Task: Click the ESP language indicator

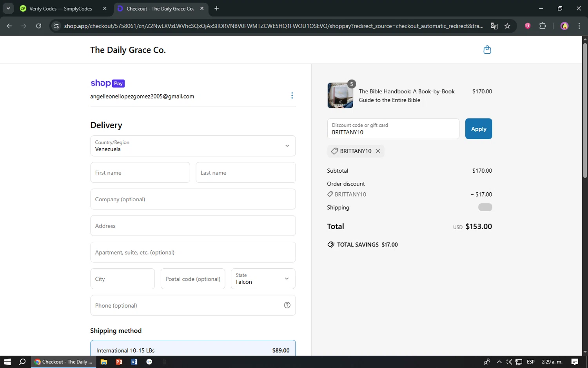Action: click(531, 362)
